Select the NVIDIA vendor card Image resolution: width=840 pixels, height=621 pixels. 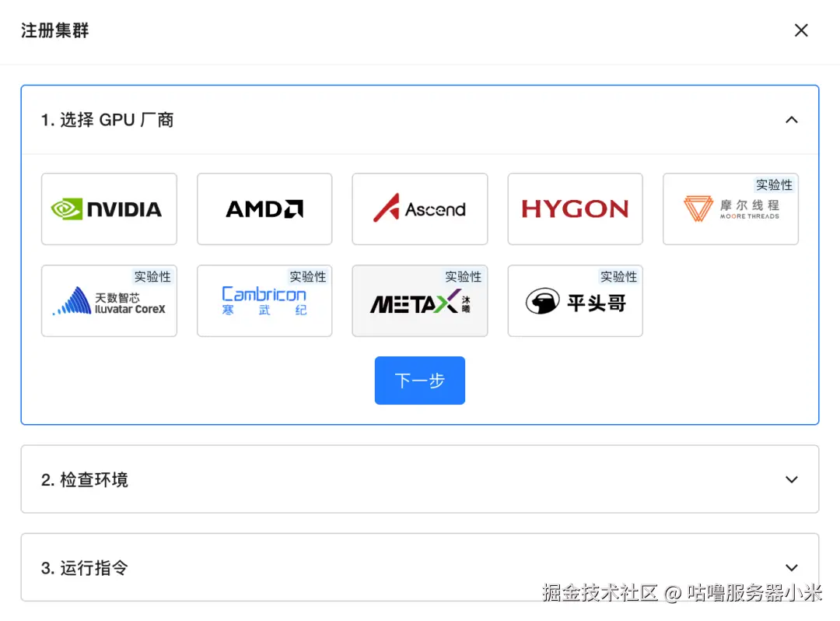point(109,209)
